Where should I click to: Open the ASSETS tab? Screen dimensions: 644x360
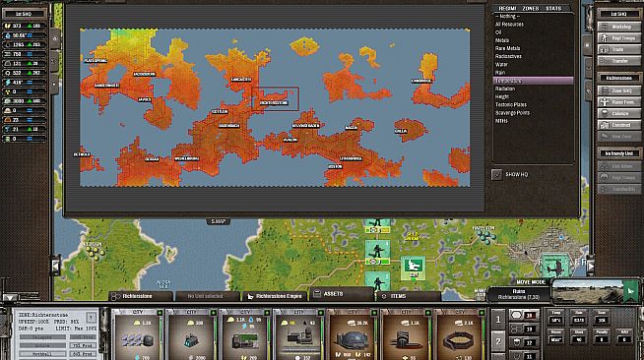pos(341,294)
